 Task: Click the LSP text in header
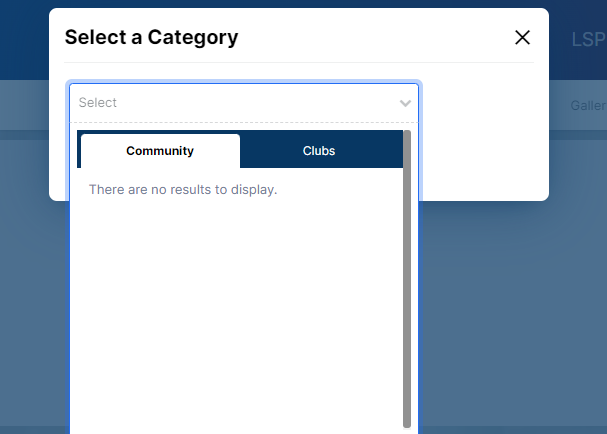(x=587, y=40)
